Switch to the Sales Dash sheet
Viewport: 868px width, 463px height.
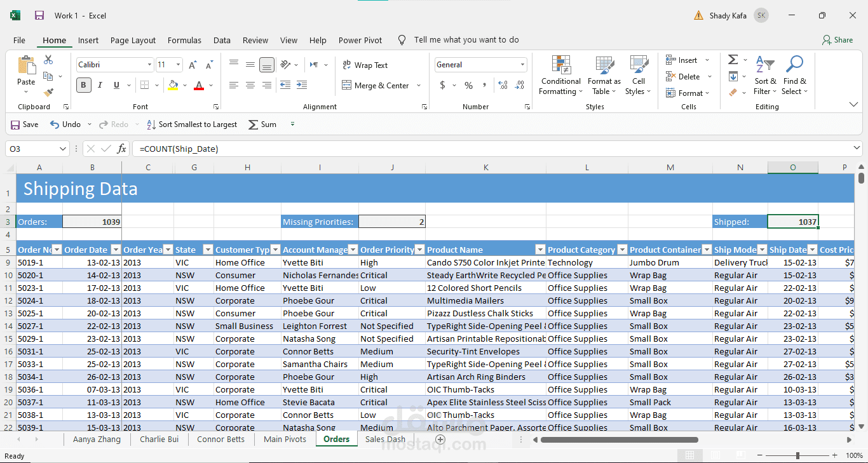pyautogui.click(x=384, y=438)
